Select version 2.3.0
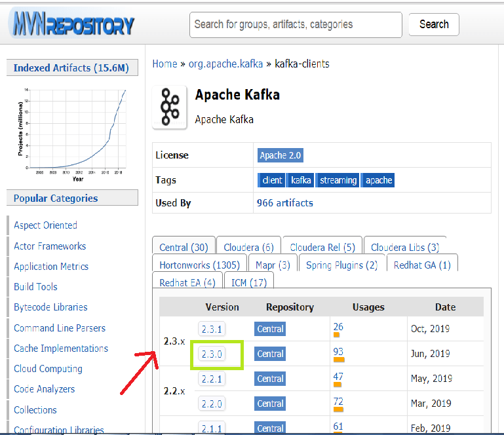The image size is (504, 435). (212, 354)
